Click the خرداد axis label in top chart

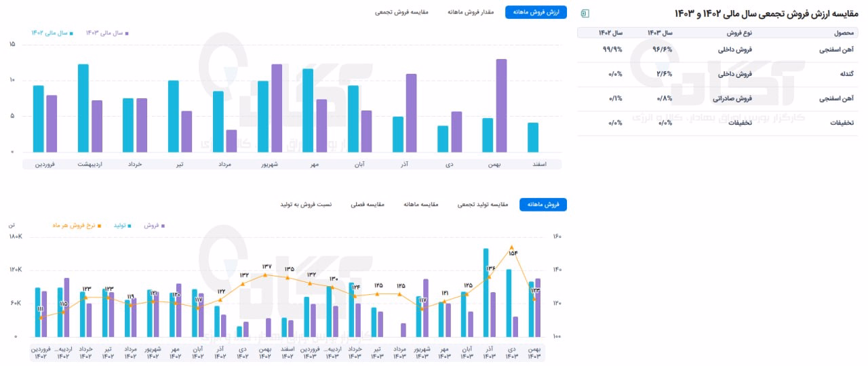134,164
